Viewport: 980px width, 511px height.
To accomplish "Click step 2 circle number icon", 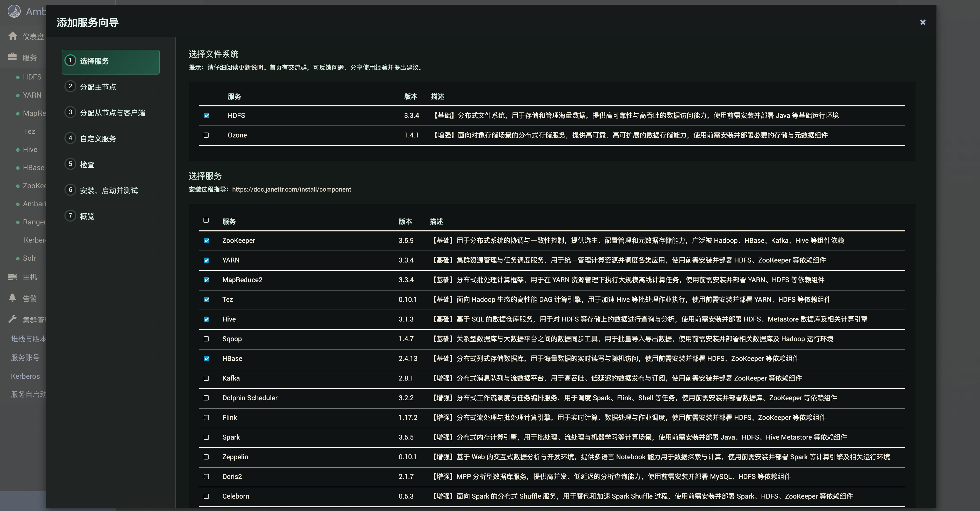I will point(70,86).
